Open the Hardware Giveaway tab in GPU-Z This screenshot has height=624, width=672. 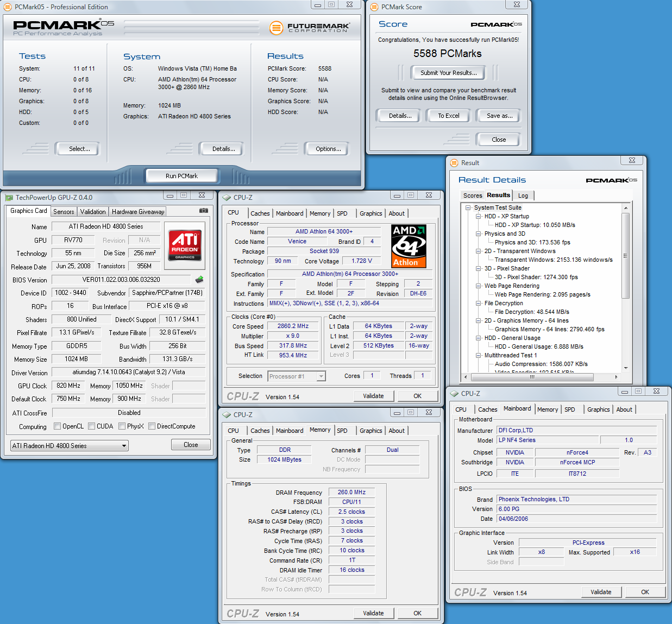tap(138, 212)
